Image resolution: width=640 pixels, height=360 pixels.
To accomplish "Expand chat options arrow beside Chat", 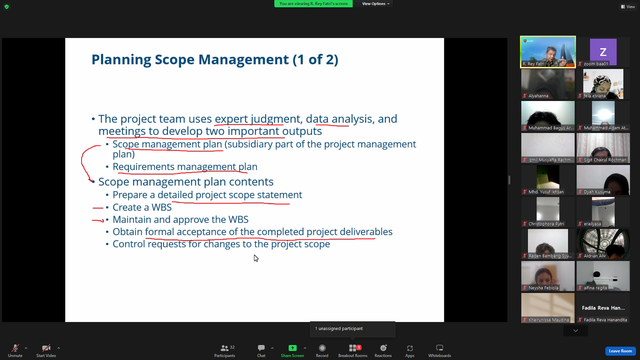I will (x=272, y=348).
